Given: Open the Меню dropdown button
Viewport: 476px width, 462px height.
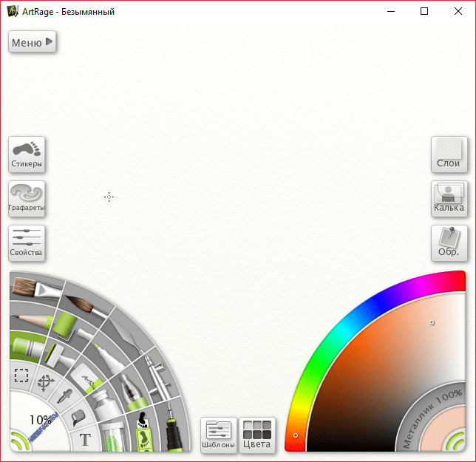Looking at the screenshot, I should point(32,41).
